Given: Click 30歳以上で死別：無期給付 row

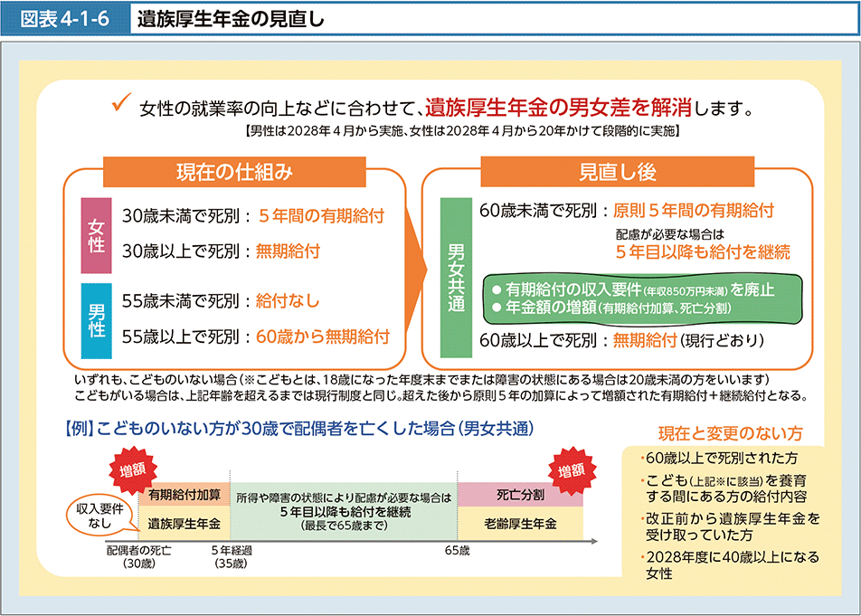Looking at the screenshot, I should (x=221, y=251).
